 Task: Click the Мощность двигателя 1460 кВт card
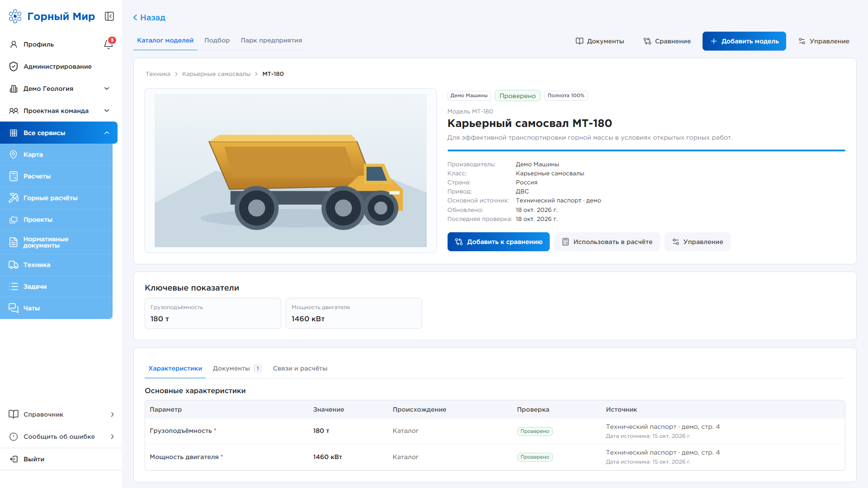(x=354, y=313)
